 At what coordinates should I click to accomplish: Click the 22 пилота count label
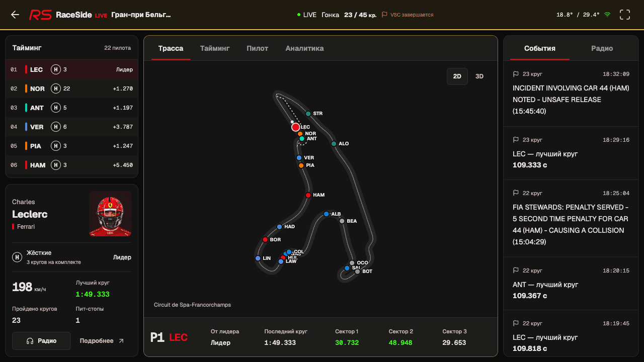point(117,48)
